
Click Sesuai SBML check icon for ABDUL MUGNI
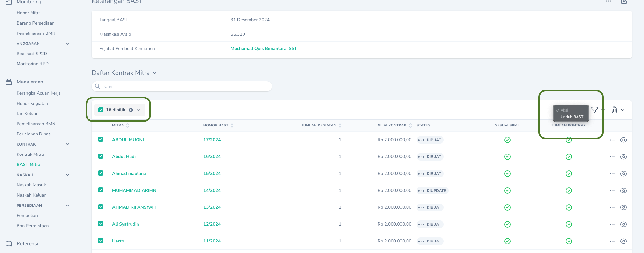tap(507, 140)
